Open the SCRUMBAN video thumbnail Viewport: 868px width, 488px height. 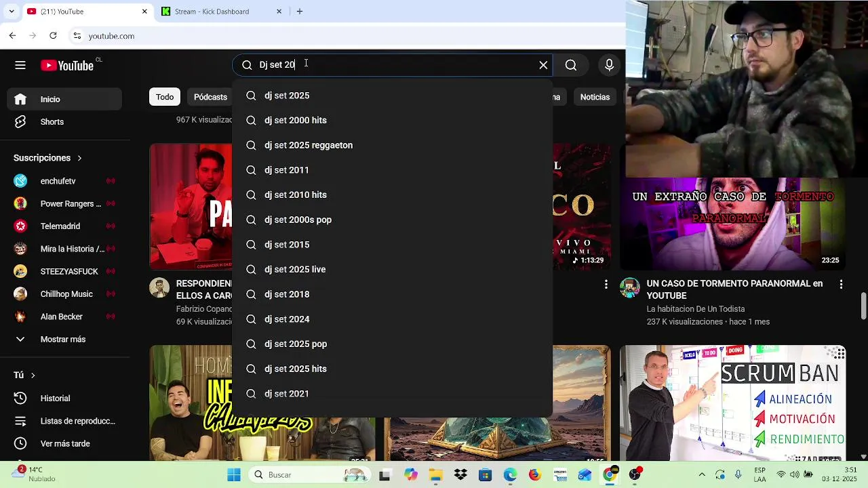click(x=733, y=403)
